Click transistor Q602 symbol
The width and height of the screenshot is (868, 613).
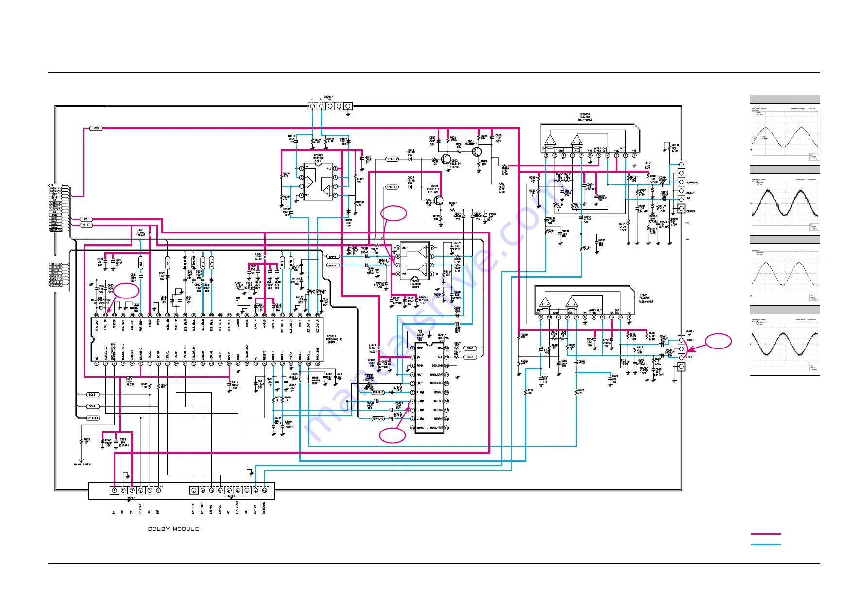439,200
